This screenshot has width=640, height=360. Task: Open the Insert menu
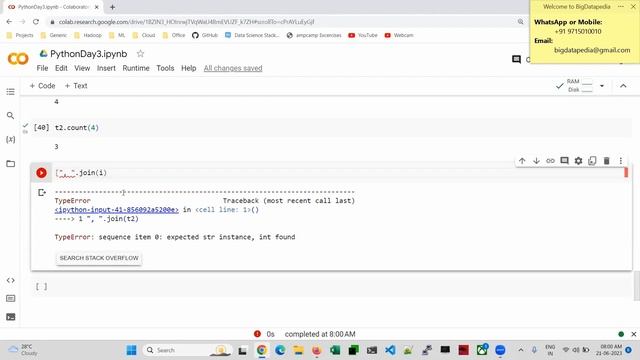[x=106, y=68]
